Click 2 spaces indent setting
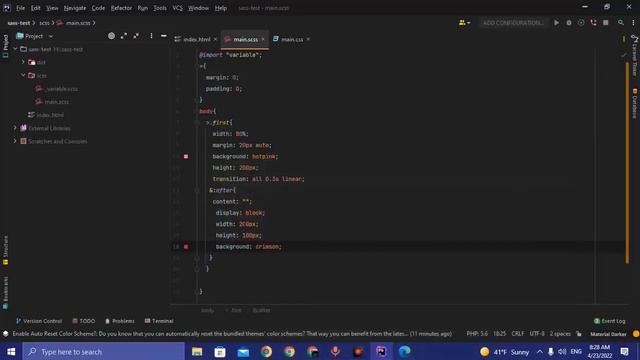 560,333
